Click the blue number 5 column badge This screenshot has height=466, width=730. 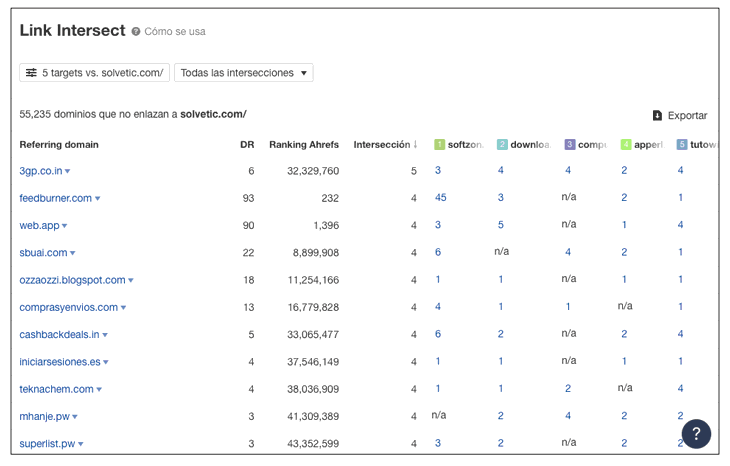[682, 145]
